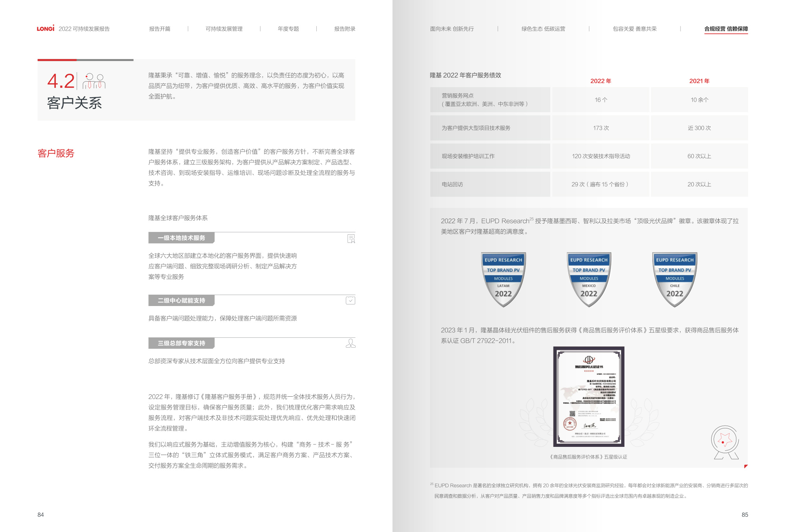This screenshot has height=532, width=785.
Task: Click the 一级本地技术服务 header label
Action: click(181, 238)
